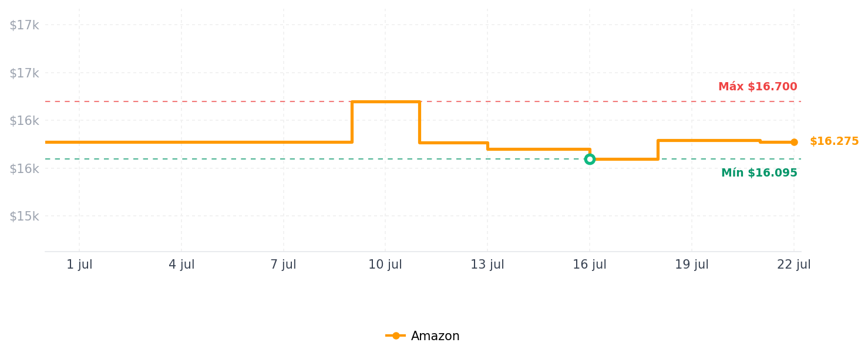
Task: Select the 16 jul axis label
Action: [590, 265]
